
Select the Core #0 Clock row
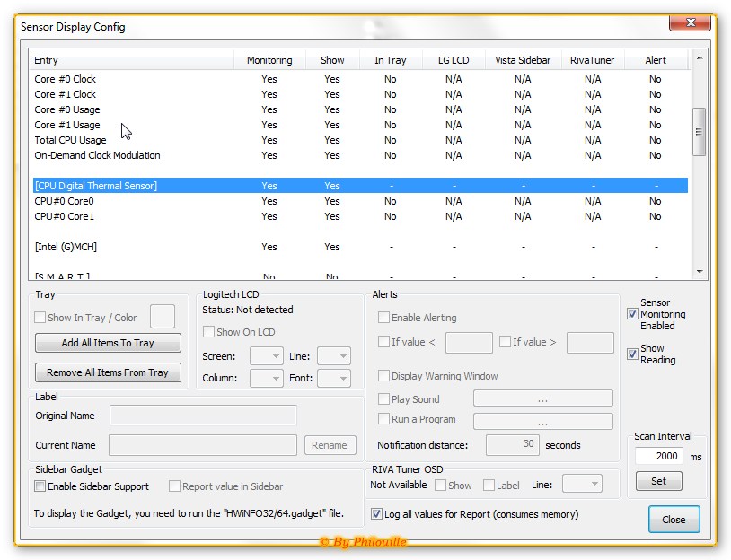[x=65, y=79]
